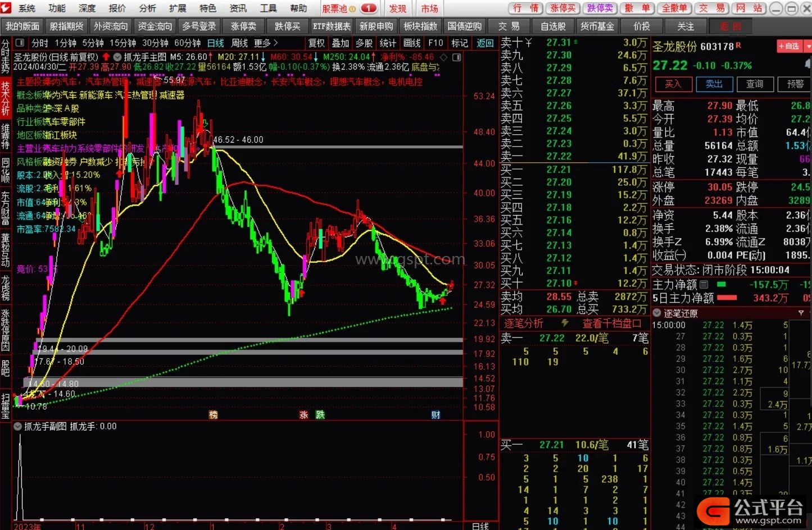
Task: Click the 跌 marker on chart timeline
Action: pyautogui.click(x=320, y=415)
